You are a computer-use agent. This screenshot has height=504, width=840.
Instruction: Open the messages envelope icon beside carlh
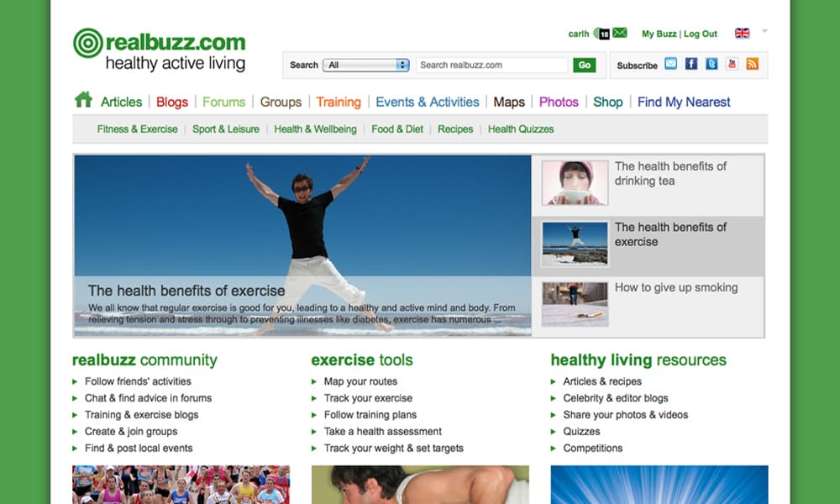[620, 33]
